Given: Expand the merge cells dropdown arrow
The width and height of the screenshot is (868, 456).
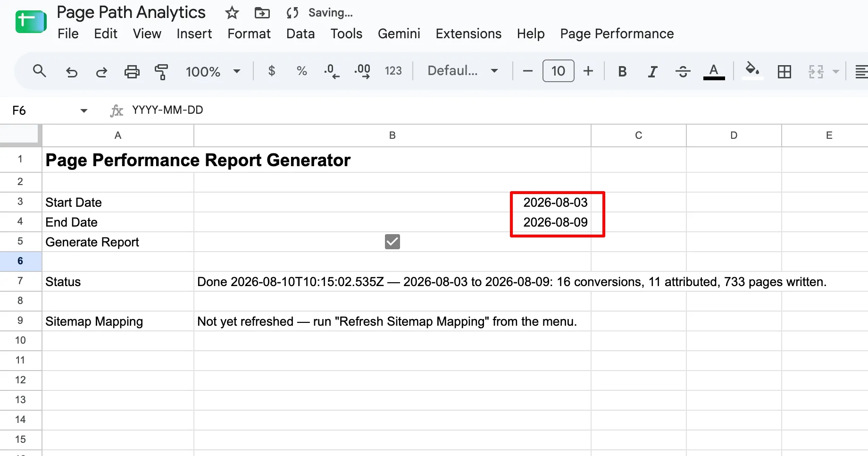Looking at the screenshot, I should coord(836,72).
